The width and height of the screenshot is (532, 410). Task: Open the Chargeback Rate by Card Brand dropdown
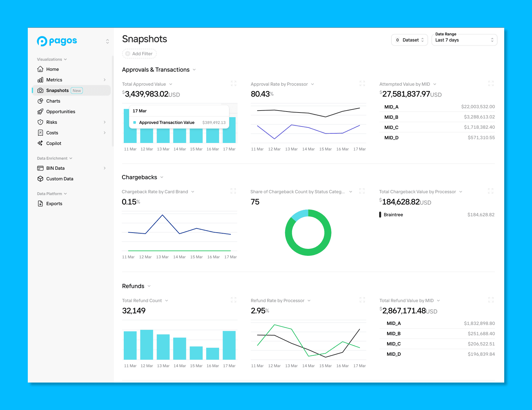click(193, 192)
